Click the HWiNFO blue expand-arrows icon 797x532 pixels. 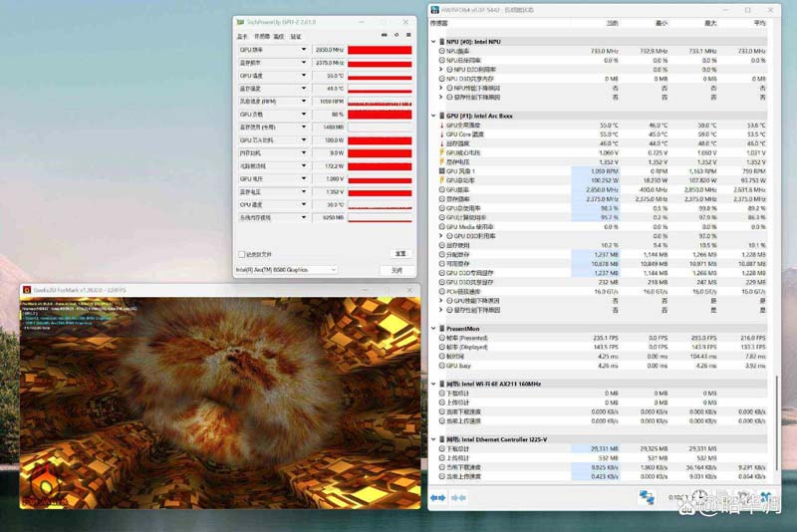pos(437,498)
